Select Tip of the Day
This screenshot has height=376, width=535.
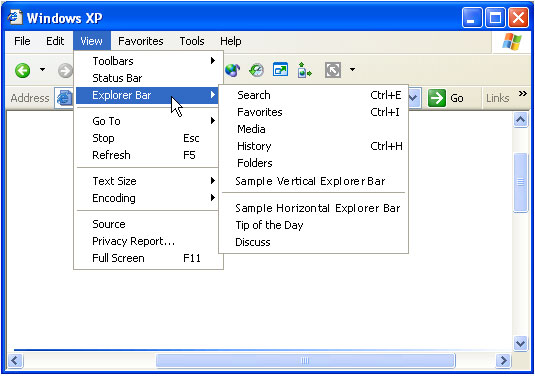(x=313, y=225)
